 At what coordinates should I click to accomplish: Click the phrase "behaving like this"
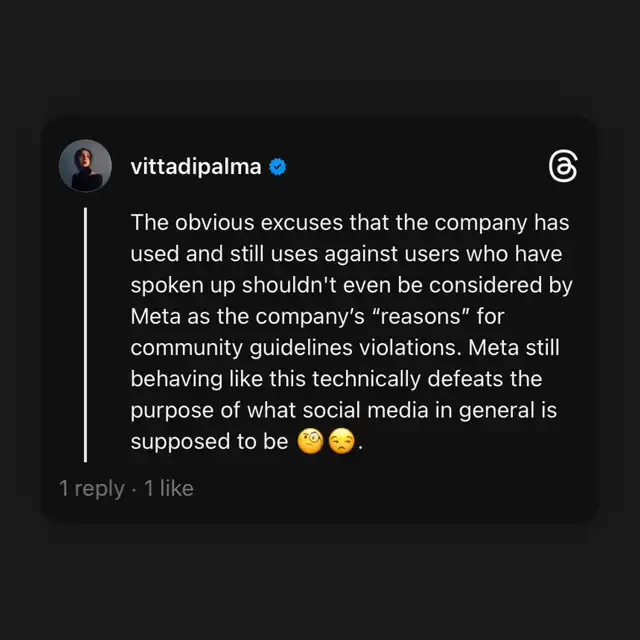(x=218, y=379)
